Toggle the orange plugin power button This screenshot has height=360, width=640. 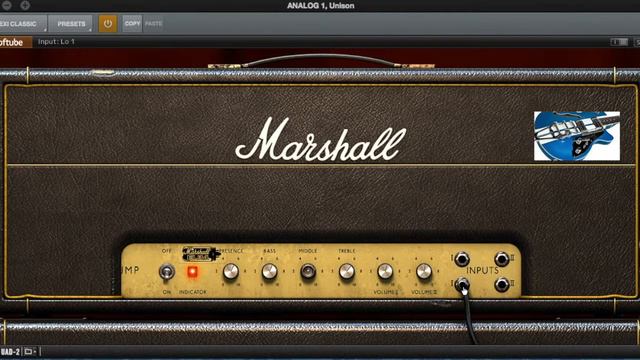(108, 24)
